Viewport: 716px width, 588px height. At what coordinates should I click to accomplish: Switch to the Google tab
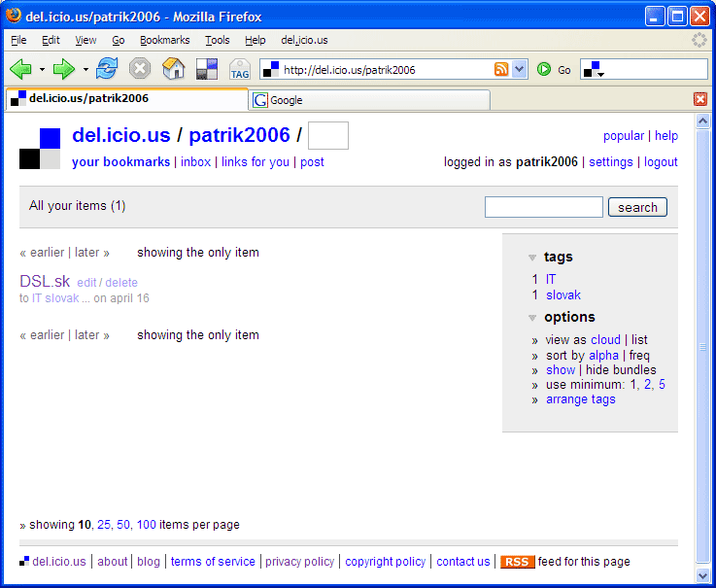[369, 100]
